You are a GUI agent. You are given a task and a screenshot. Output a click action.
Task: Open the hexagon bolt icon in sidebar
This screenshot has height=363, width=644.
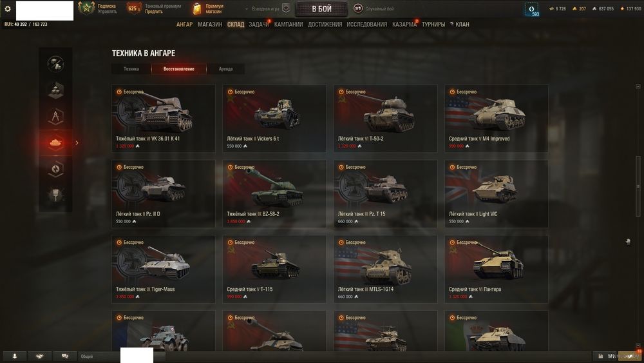55,169
